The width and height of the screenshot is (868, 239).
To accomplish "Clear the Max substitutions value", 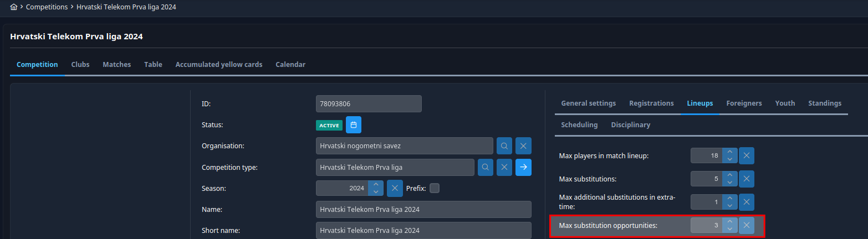I will (747, 179).
